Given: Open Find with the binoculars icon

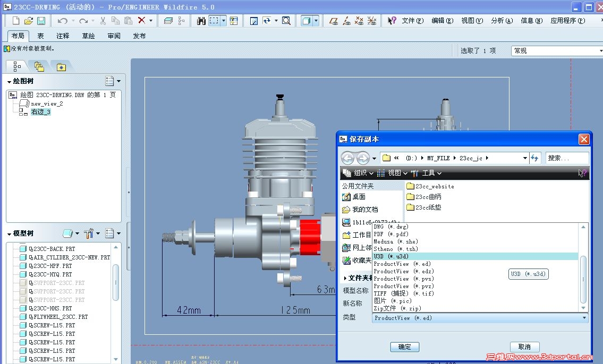Looking at the screenshot, I should [x=201, y=21].
